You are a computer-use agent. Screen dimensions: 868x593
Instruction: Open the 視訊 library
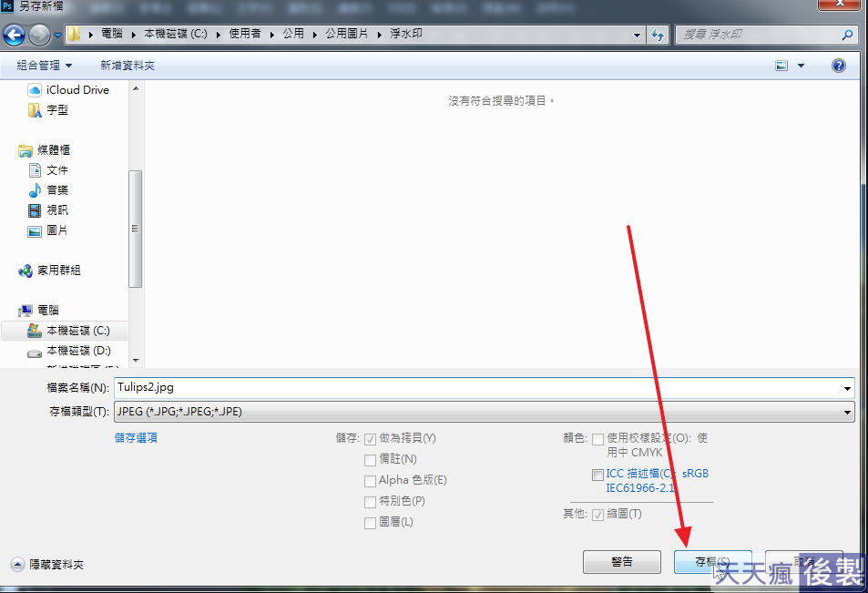click(x=48, y=210)
